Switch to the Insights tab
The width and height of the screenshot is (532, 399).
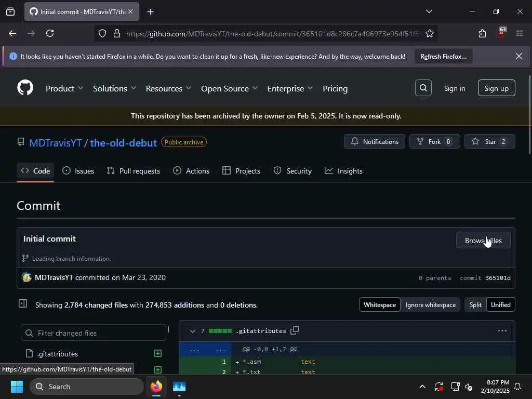pyautogui.click(x=343, y=171)
